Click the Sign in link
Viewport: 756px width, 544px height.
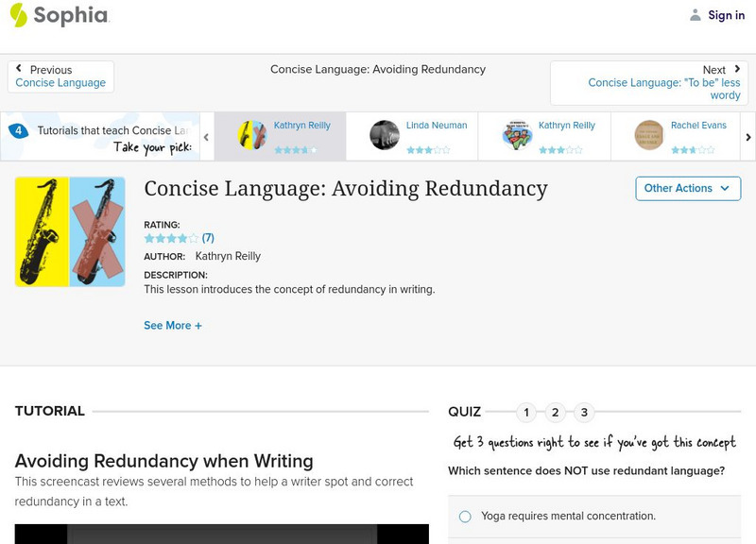coord(727,15)
